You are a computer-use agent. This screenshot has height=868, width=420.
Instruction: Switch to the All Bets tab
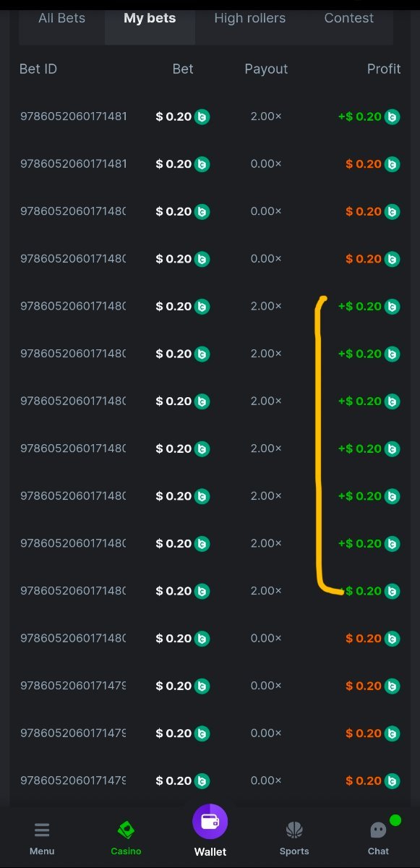pyautogui.click(x=61, y=18)
